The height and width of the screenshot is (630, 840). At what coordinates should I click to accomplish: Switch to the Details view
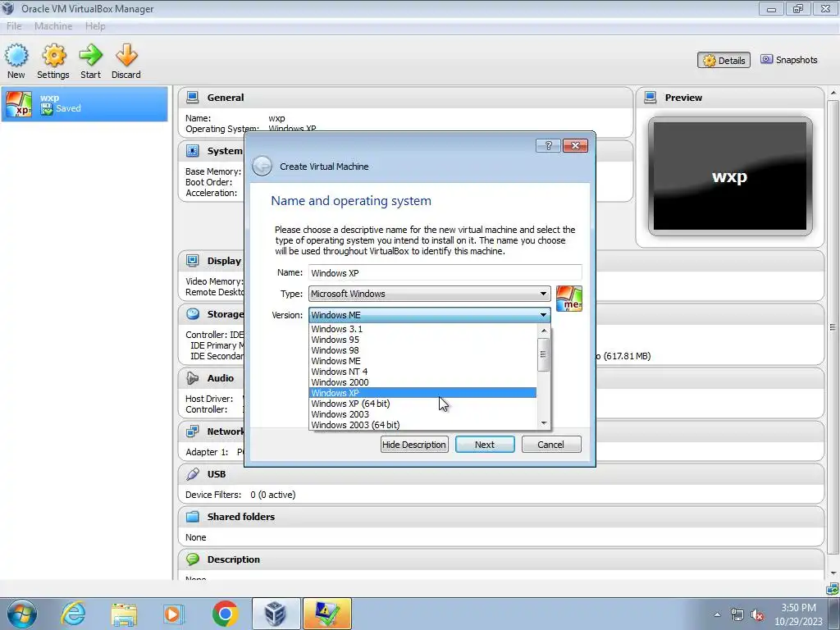coord(724,60)
